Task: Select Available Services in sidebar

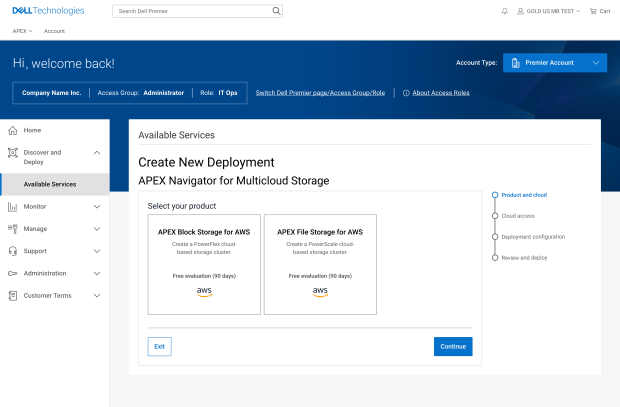Action: tap(55, 184)
